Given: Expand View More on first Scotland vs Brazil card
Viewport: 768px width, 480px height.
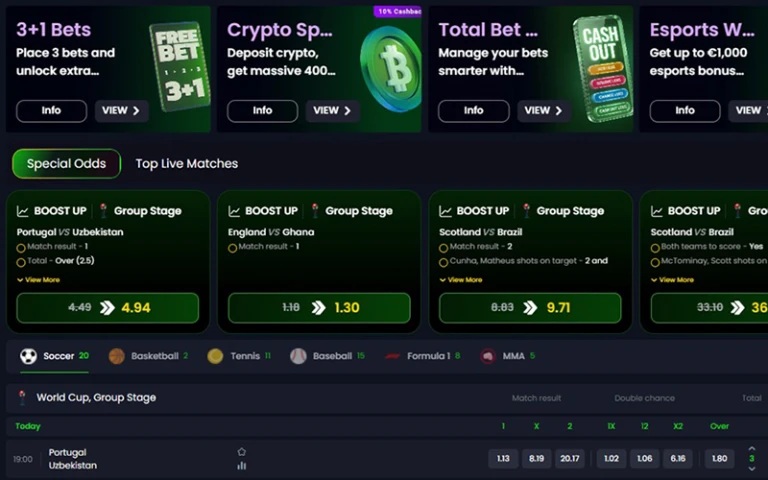Looking at the screenshot, I should click(x=461, y=280).
